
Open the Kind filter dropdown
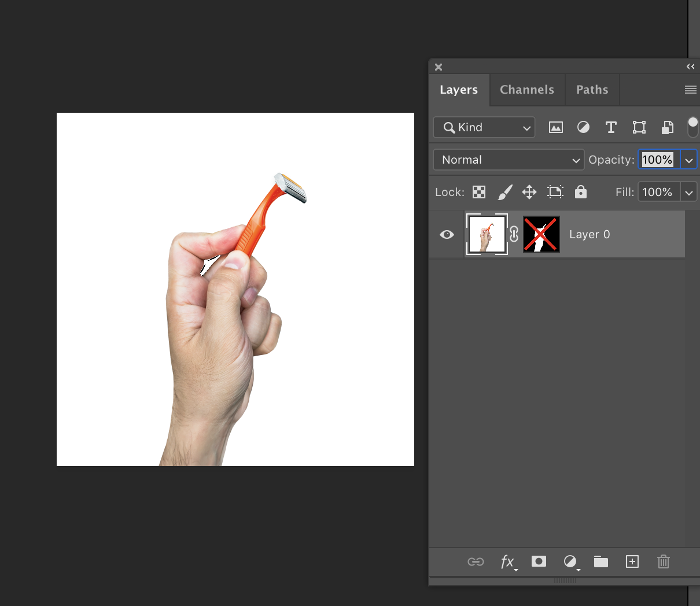[x=484, y=127]
